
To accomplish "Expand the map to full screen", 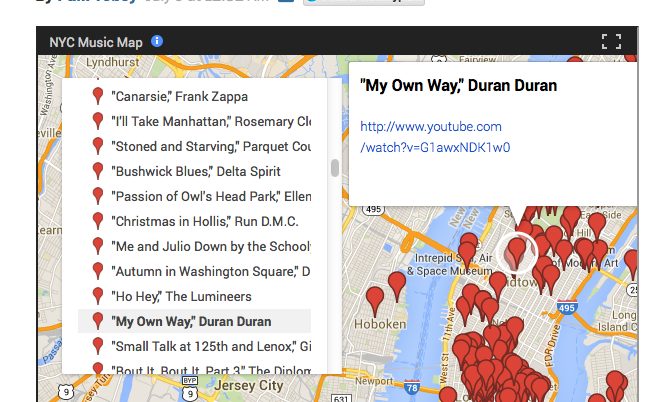I will tap(611, 42).
